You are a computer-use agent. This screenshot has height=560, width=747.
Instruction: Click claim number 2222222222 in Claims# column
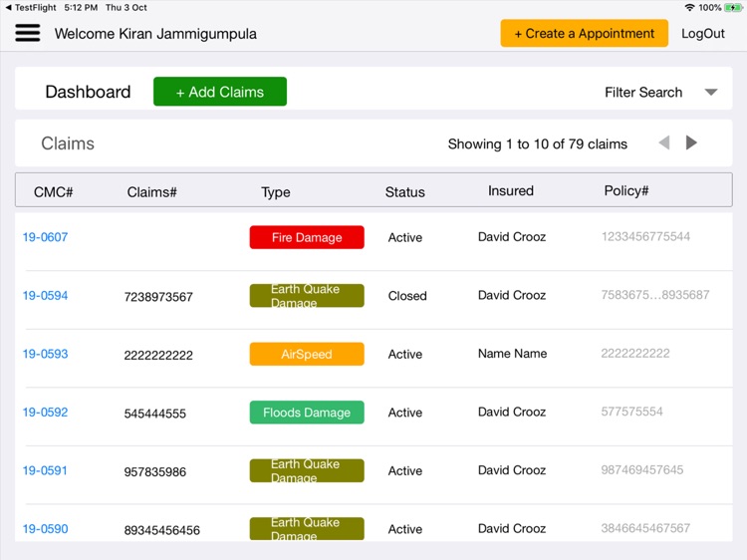tap(158, 355)
